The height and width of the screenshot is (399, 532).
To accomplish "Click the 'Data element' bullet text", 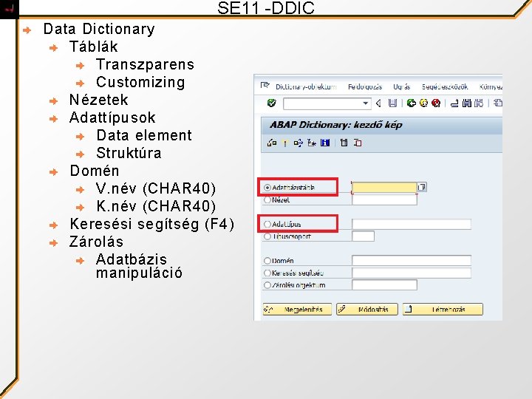I will coord(144,135).
